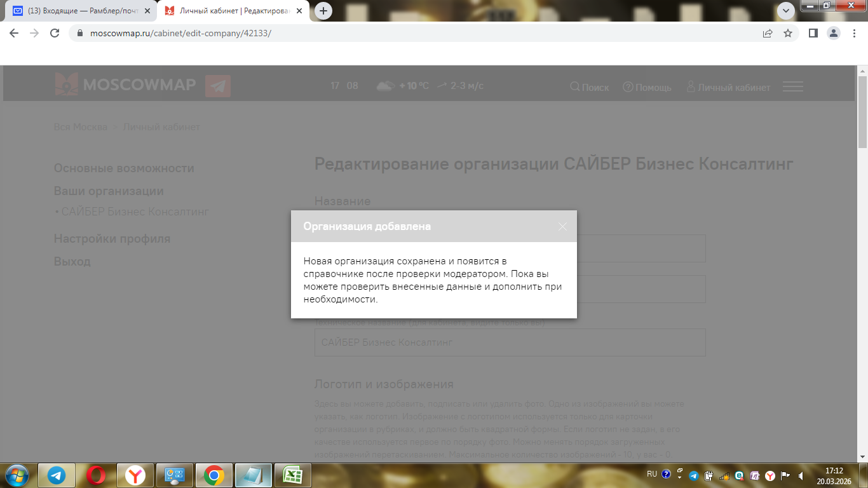868x488 pixels.
Task: Open the OneNote tray icon
Action: click(x=755, y=475)
